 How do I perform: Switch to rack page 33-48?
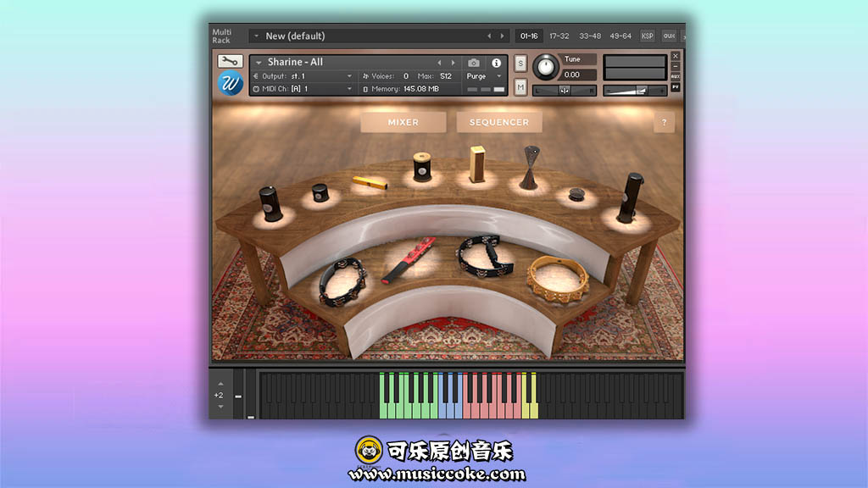point(590,36)
